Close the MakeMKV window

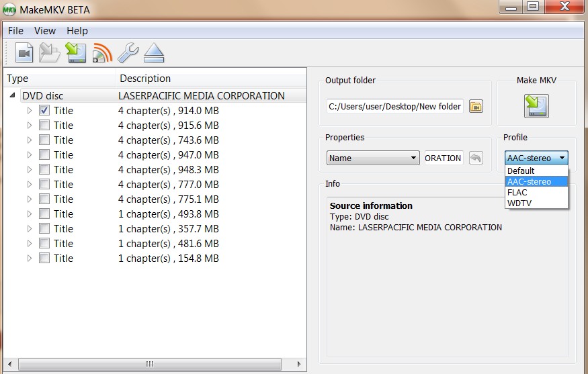[x=564, y=7]
